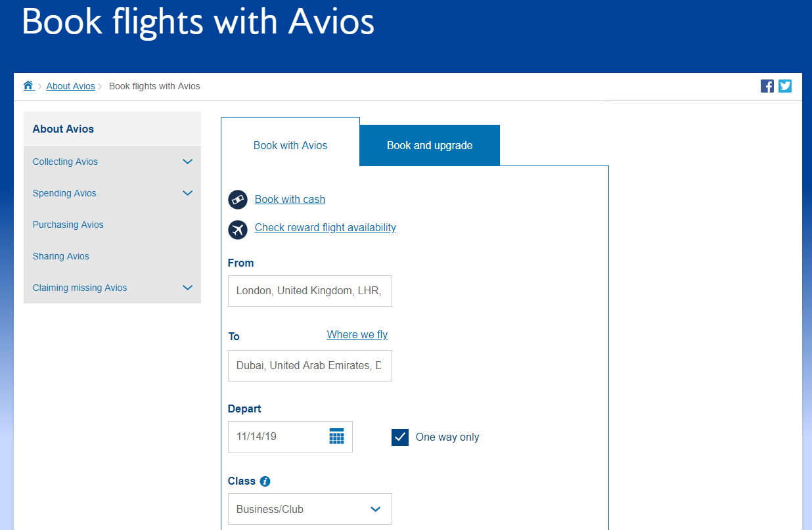Switch to the Book and upgrade tab
Image resolution: width=812 pixels, height=530 pixels.
coord(430,145)
